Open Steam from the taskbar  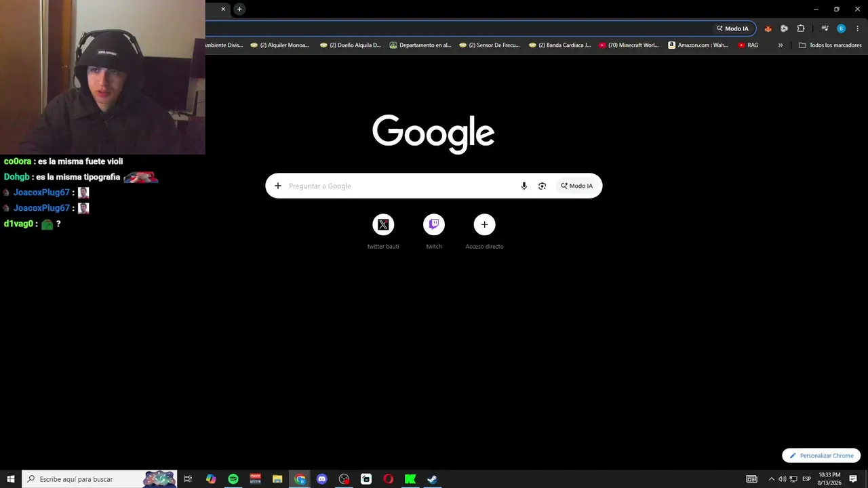(x=432, y=479)
